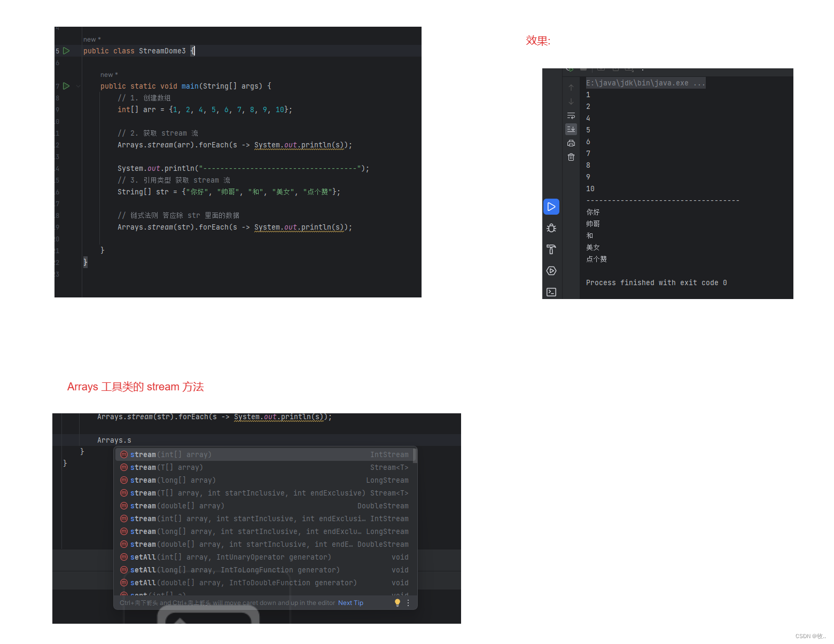Click underlined System.out.println(s) on Arrays.stream(arr) line
The width and height of the screenshot is (834, 644).
pyautogui.click(x=299, y=145)
